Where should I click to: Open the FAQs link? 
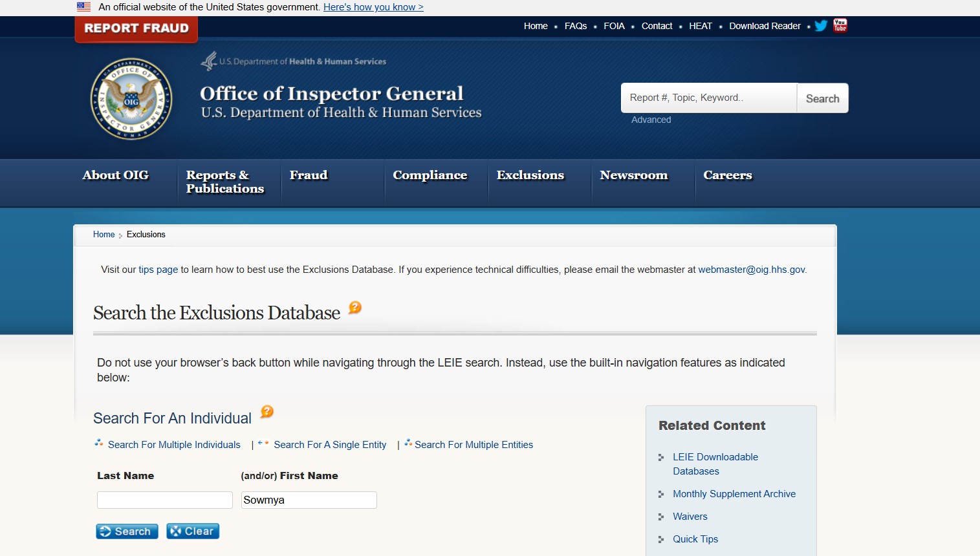pyautogui.click(x=576, y=26)
